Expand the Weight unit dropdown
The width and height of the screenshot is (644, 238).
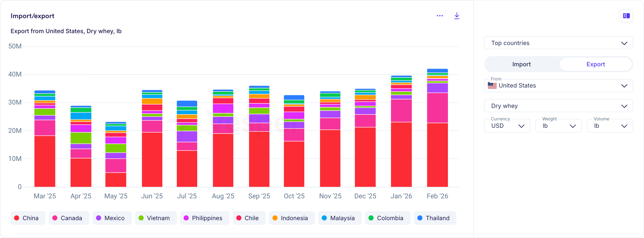pos(558,126)
